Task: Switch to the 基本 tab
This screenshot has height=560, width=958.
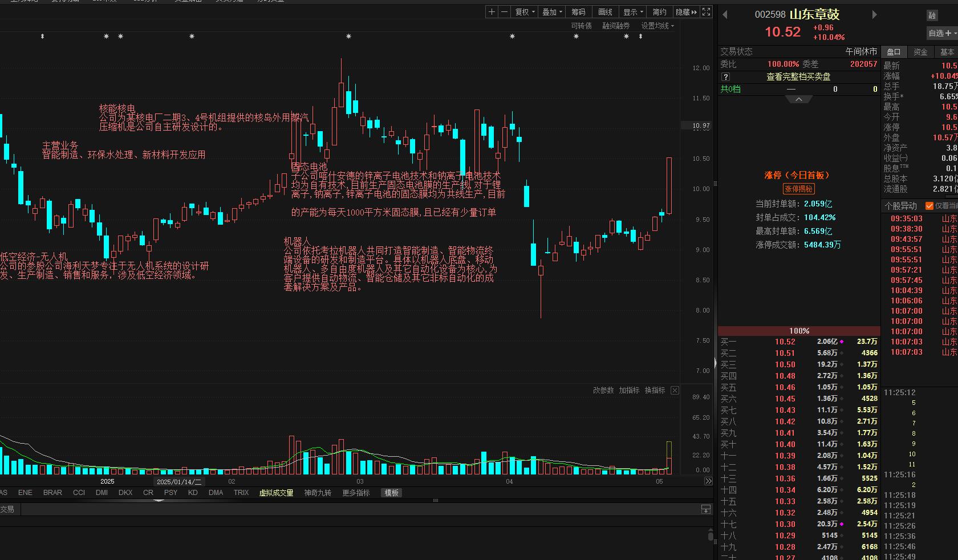Action: (947, 52)
